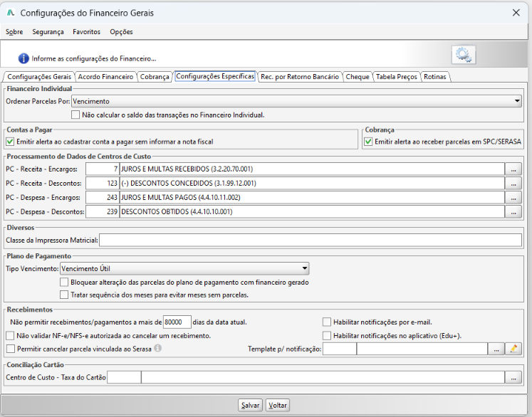
Task: Click the Template p/ notificação code field
Action: [339, 349]
